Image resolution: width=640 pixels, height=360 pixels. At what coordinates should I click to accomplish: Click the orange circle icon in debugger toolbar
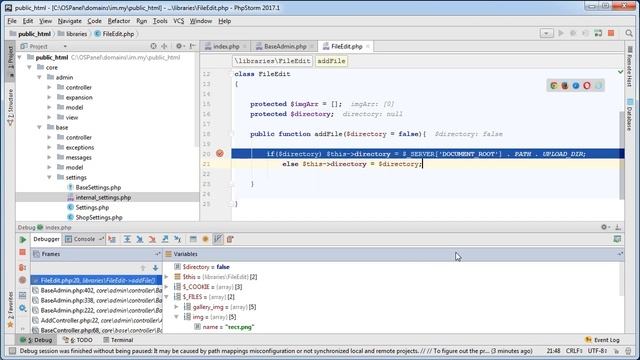click(205, 240)
